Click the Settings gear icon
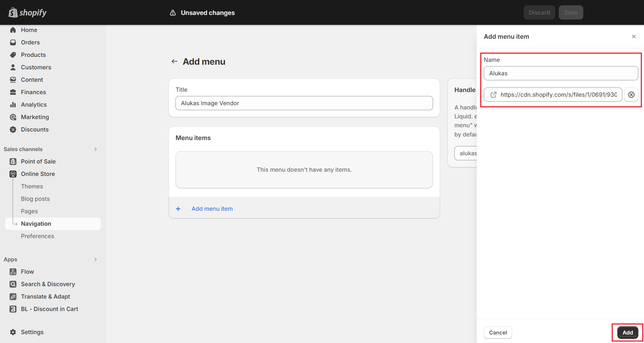The height and width of the screenshot is (343, 644). [x=13, y=332]
